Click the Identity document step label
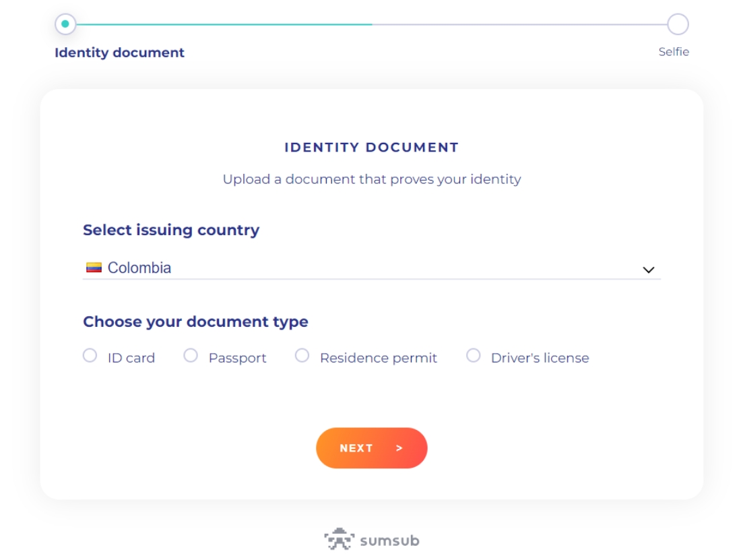 (x=119, y=53)
